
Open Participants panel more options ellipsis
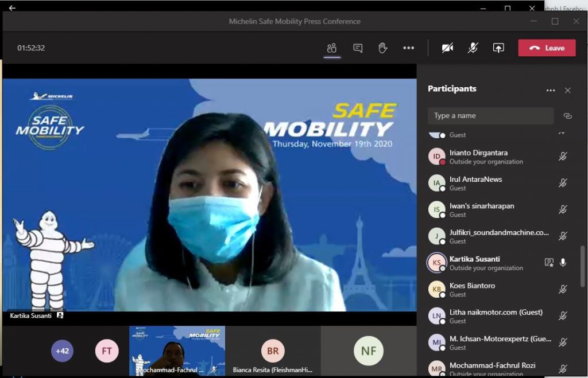tap(551, 91)
